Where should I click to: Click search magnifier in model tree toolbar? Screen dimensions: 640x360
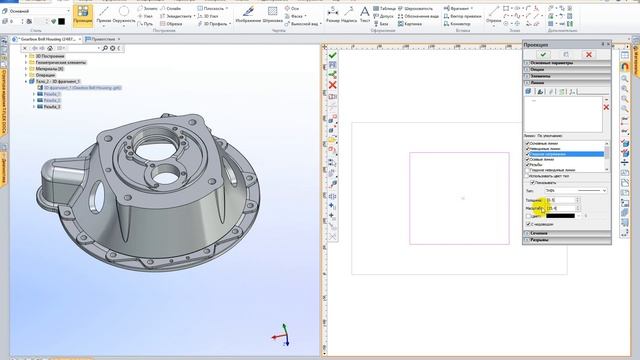pos(105,48)
